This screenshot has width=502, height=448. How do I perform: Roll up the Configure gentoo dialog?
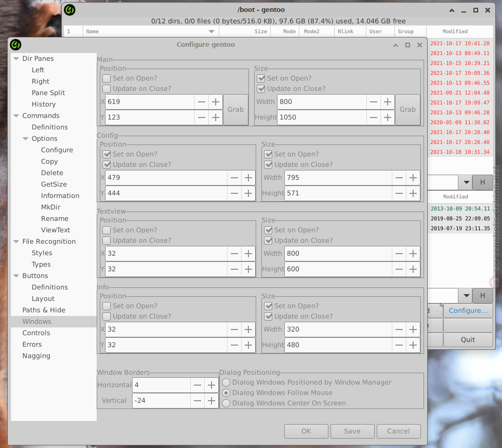click(395, 45)
